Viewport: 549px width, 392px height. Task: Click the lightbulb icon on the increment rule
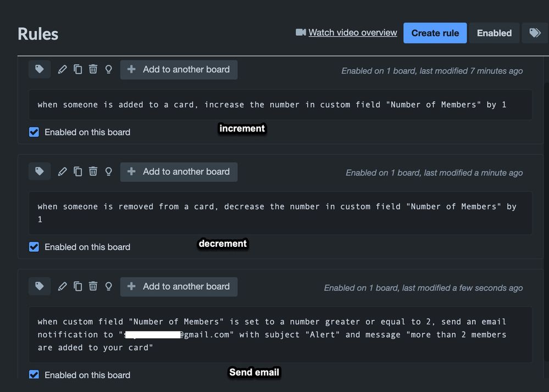(108, 69)
